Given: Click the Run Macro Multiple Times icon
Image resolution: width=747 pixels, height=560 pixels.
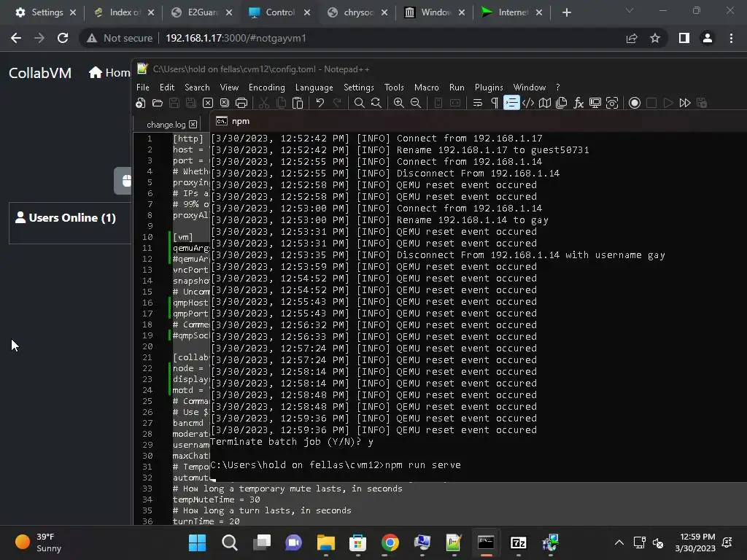Looking at the screenshot, I should [x=685, y=103].
